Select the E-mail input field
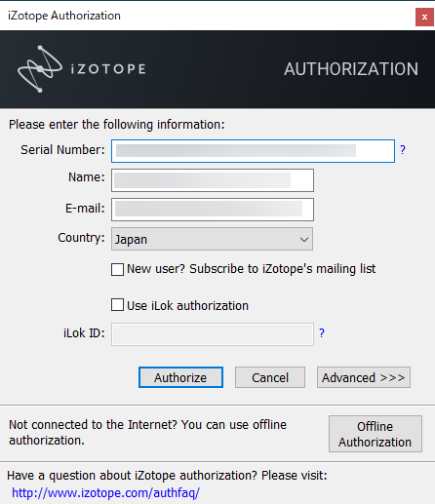 point(213,210)
